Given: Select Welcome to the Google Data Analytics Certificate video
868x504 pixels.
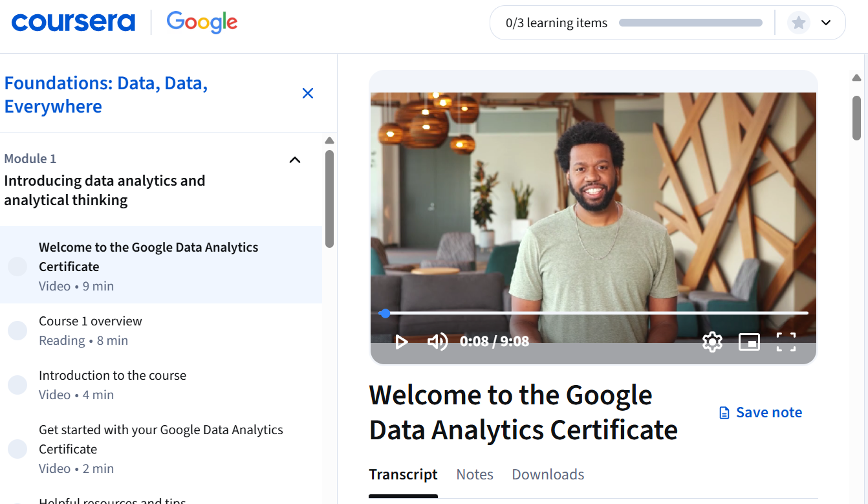Looking at the screenshot, I should (x=161, y=265).
